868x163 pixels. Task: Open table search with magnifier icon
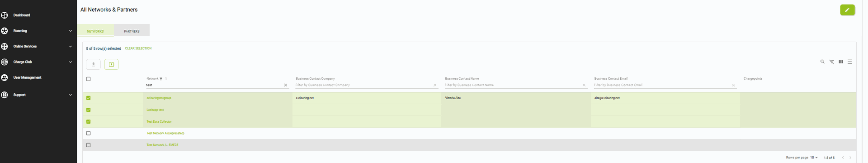[822, 62]
